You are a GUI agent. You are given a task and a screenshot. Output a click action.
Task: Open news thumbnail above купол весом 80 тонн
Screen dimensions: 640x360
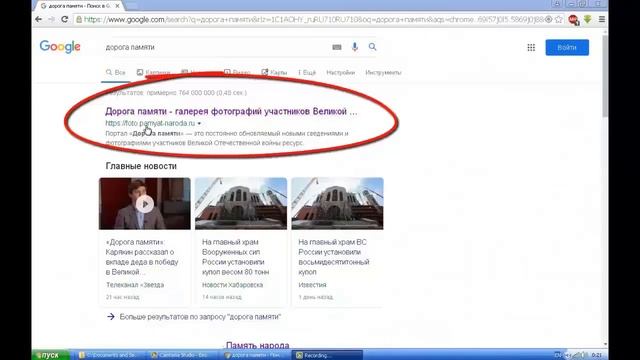(x=241, y=204)
